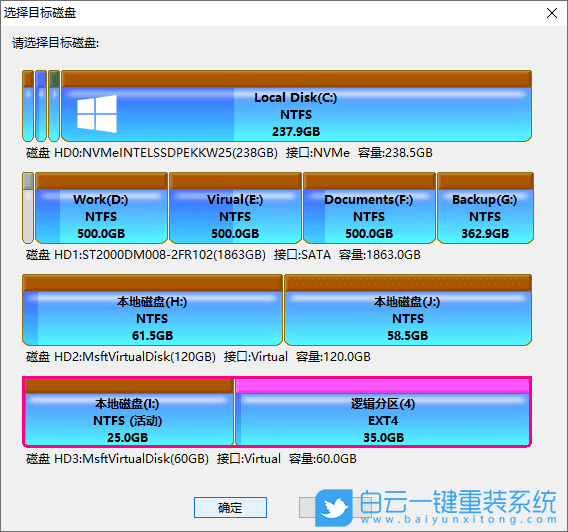Viewport: 568px width, 532px height.
Task: Select small gray reserved partition on HD1
Action: click(x=28, y=208)
